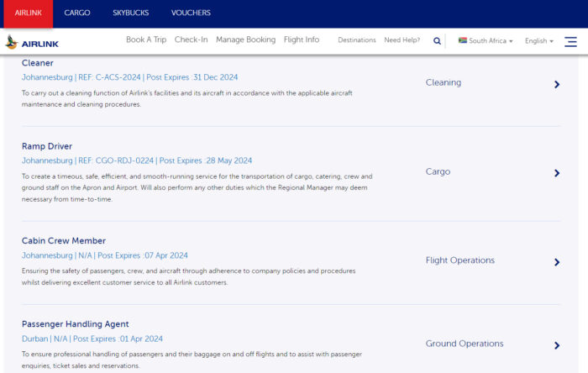Open the search magnifier icon
The image size is (588, 373).
pos(437,41)
